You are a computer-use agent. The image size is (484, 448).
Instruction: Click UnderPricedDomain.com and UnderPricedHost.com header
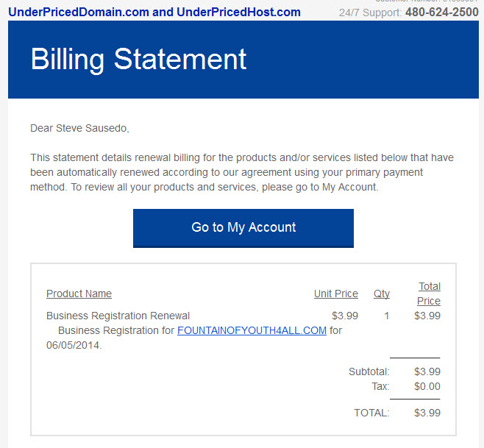(x=154, y=12)
